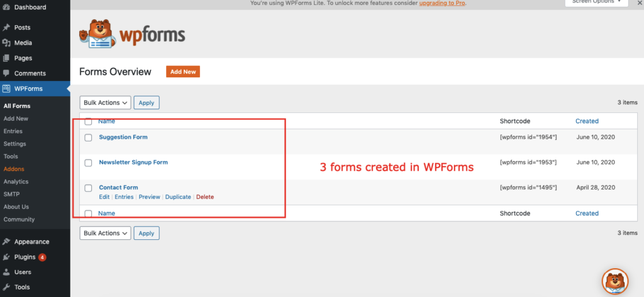Image resolution: width=644 pixels, height=297 pixels.
Task: Dismiss the WPForms Lite notice bar
Action: click(x=641, y=3)
